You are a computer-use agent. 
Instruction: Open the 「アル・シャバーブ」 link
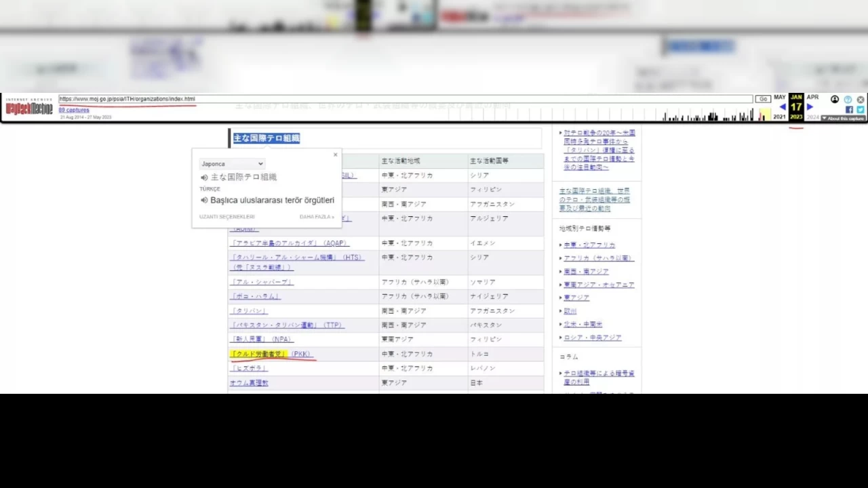(x=262, y=282)
